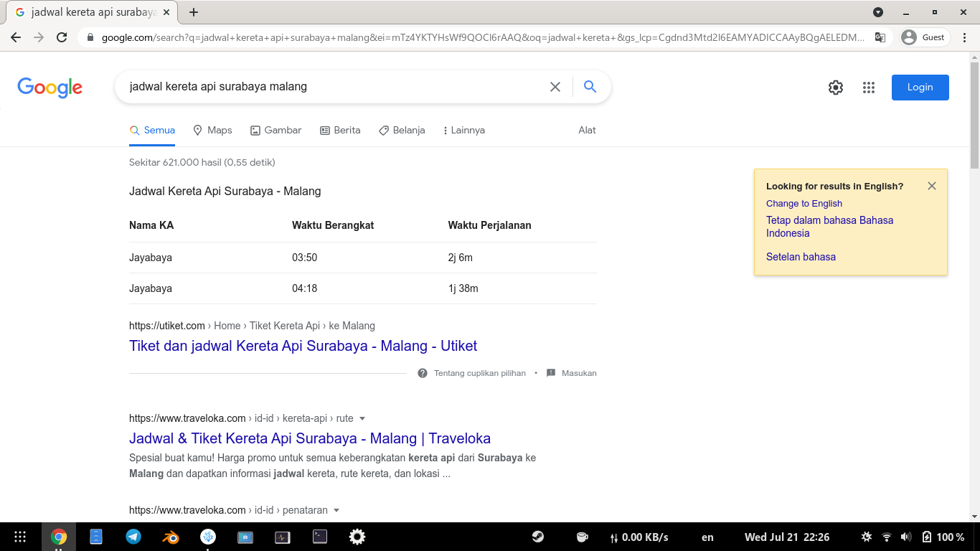980x551 pixels.
Task: Open Google settings gear icon
Action: (836, 88)
